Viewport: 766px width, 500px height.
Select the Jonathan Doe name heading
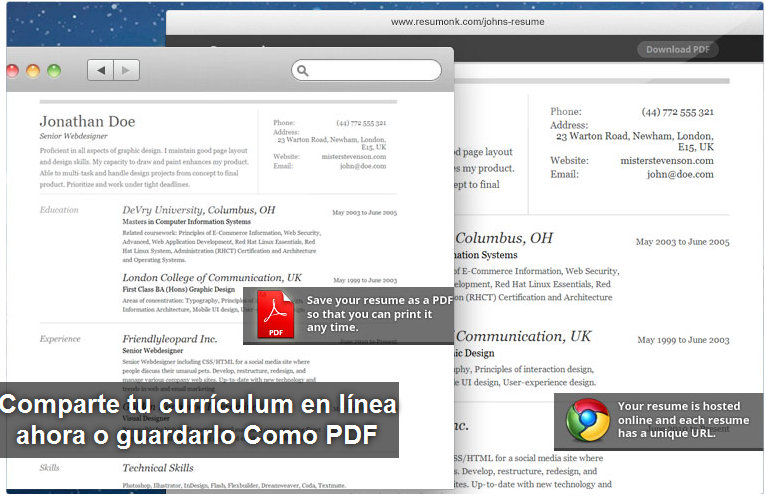tap(87, 122)
